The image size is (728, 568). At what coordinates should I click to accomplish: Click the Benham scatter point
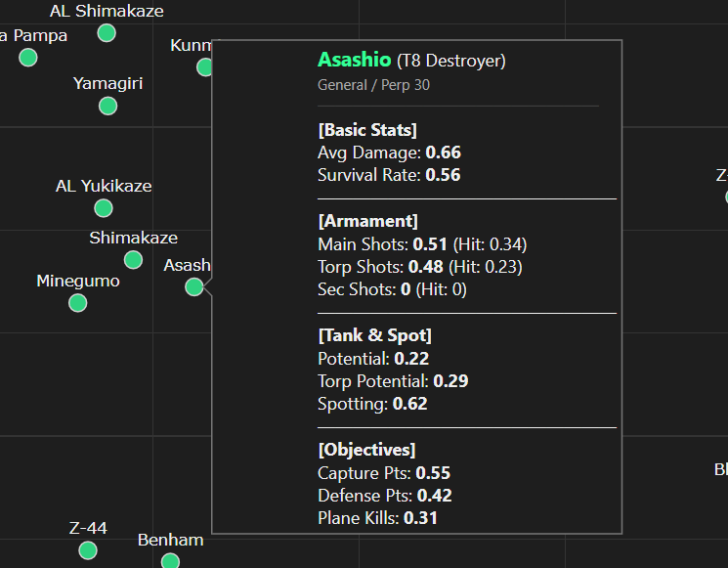170,561
